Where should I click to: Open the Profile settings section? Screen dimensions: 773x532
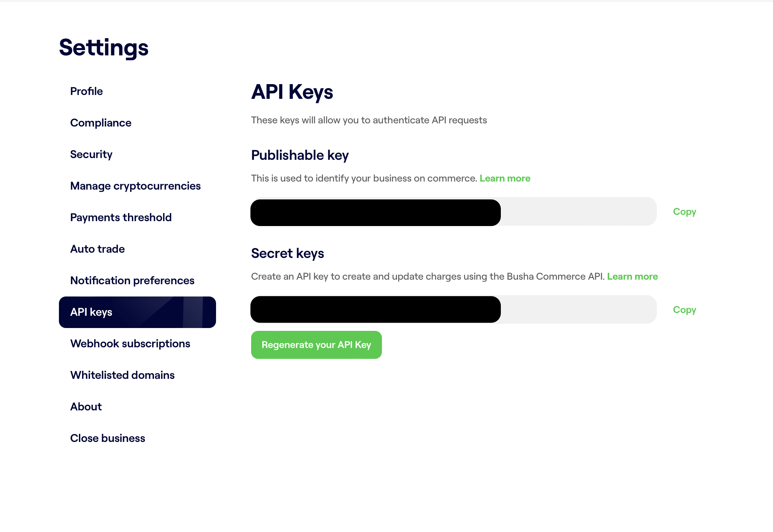pos(86,91)
